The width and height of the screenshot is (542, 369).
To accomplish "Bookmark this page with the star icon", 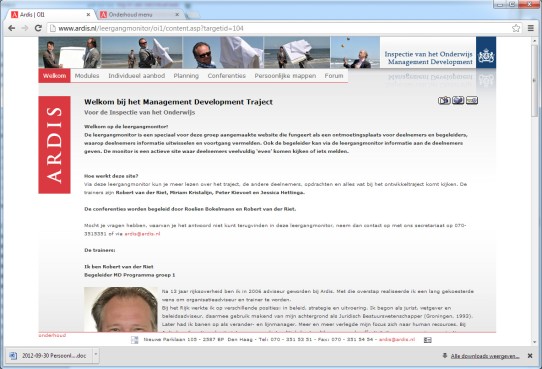I will pyautogui.click(x=516, y=28).
